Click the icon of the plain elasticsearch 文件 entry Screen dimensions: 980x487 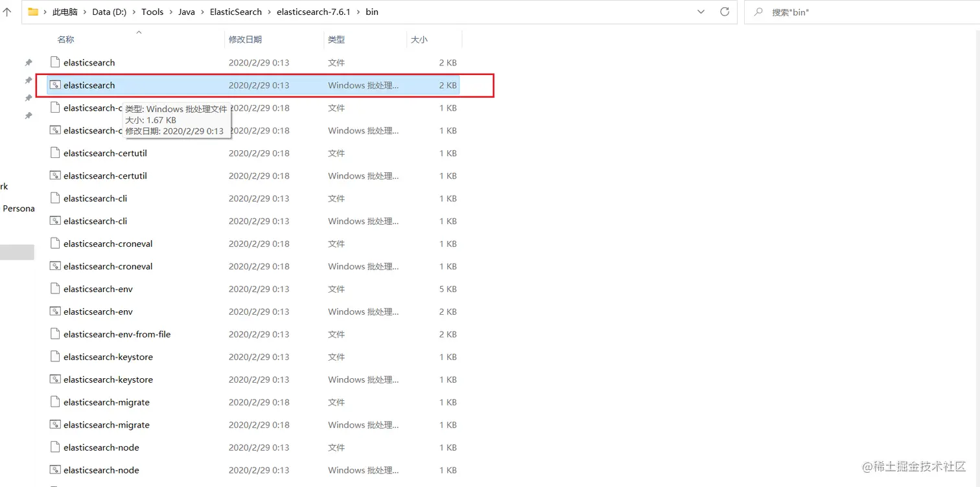tap(55, 62)
